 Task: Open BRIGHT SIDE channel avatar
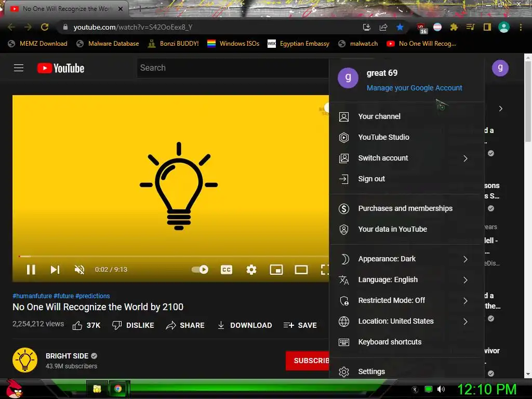25,361
